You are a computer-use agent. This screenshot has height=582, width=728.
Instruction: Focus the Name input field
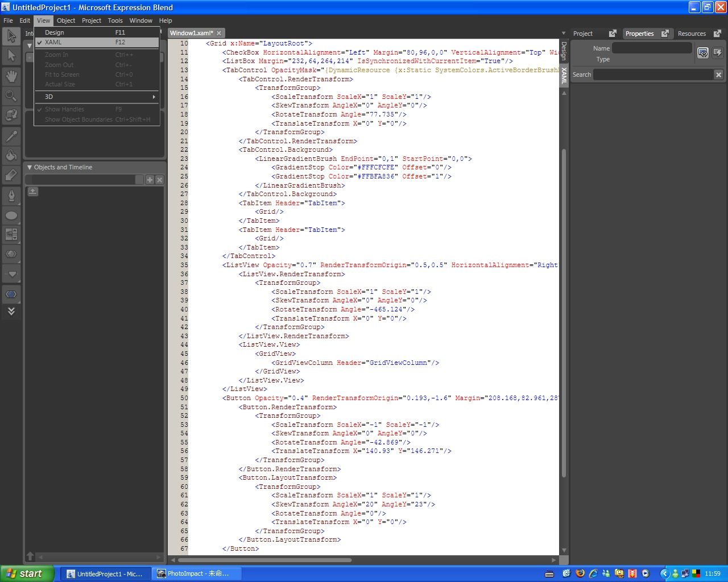pyautogui.click(x=652, y=48)
